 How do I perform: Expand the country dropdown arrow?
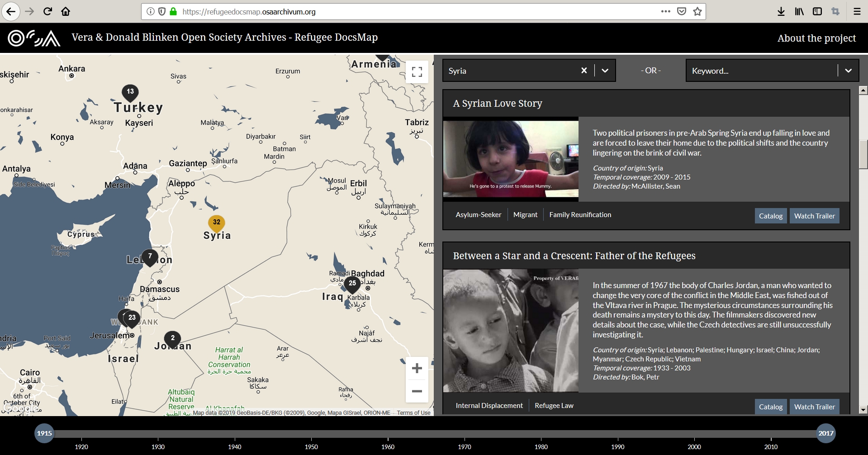[605, 71]
